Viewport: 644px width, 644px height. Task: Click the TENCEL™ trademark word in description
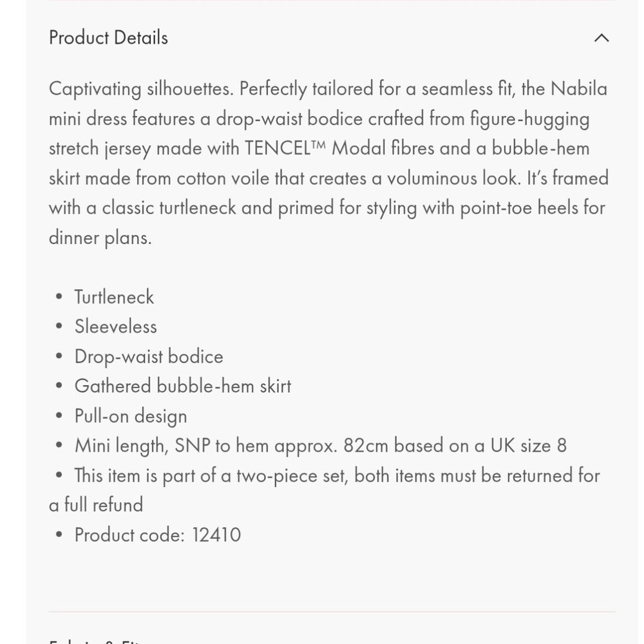(285, 148)
